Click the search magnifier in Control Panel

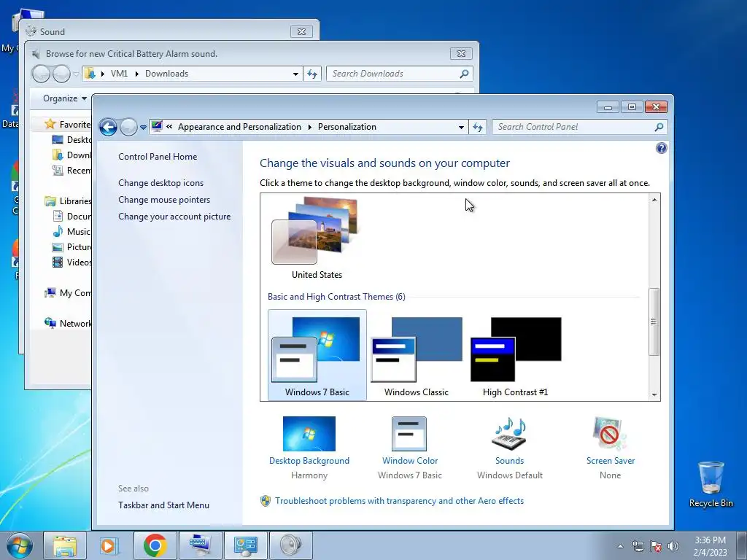pyautogui.click(x=659, y=127)
